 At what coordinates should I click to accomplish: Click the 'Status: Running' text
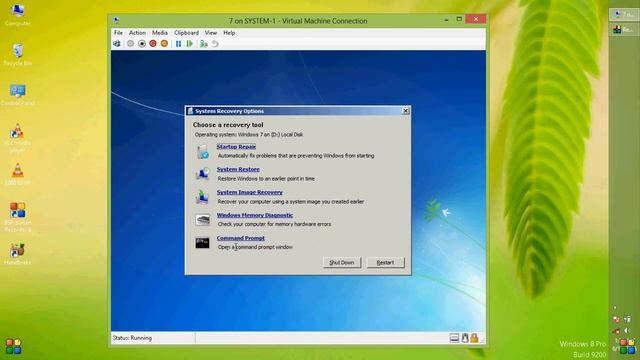tap(132, 338)
